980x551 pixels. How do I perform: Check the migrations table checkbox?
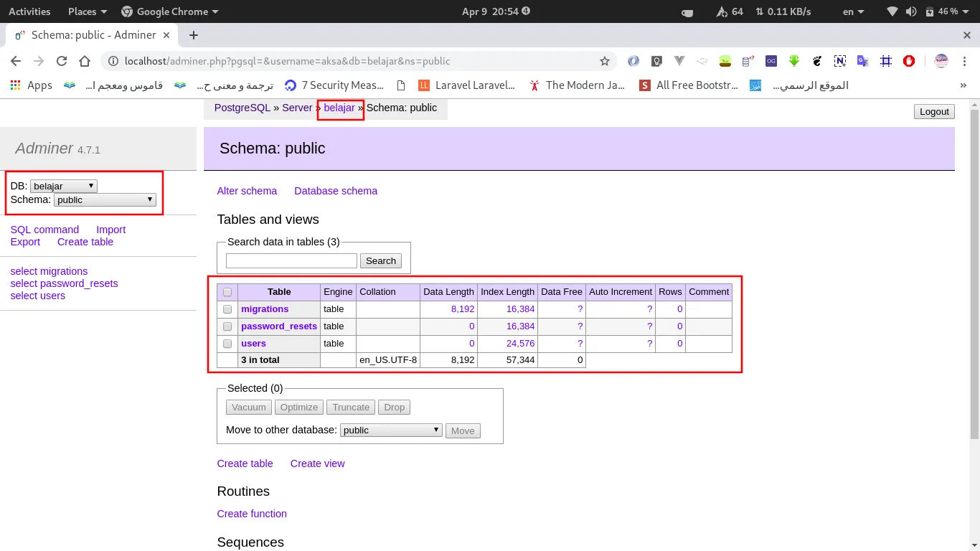(x=227, y=309)
